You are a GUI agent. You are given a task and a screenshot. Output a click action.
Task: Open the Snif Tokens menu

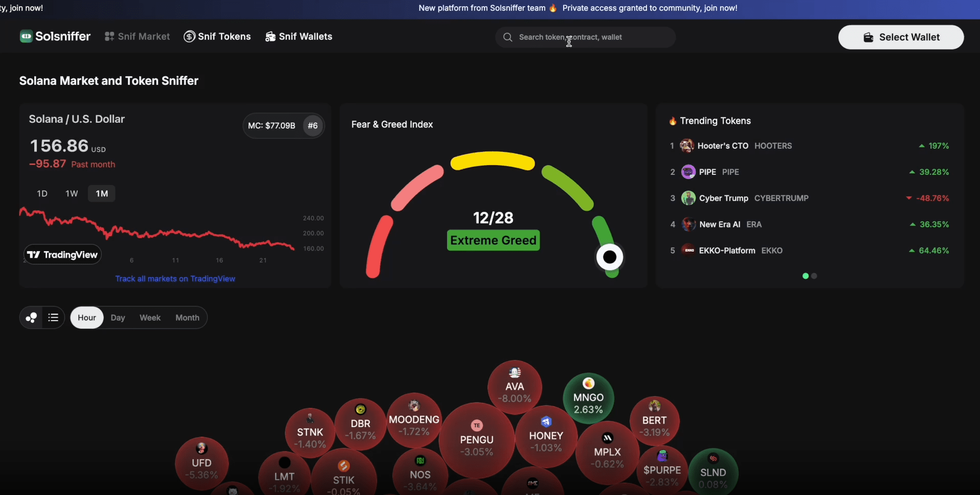217,36
